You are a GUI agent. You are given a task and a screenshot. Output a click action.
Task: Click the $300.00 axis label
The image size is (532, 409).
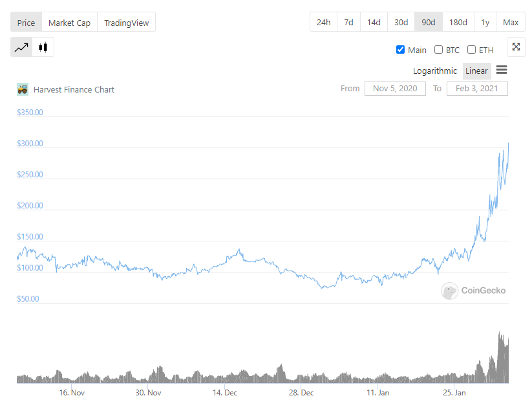[30, 144]
